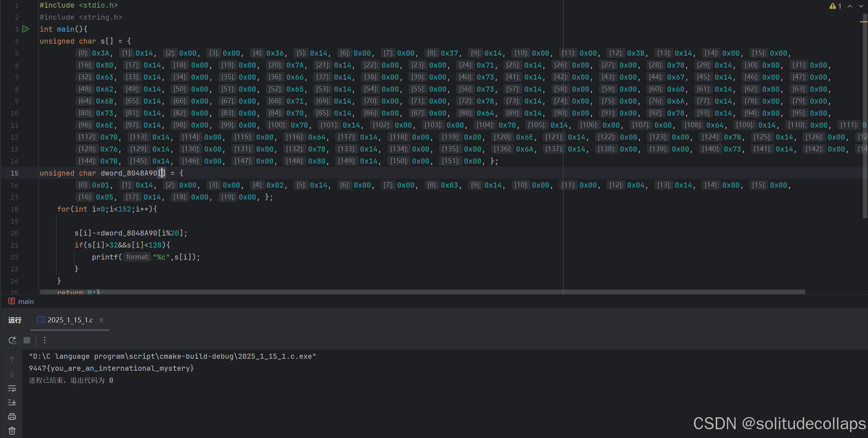The height and width of the screenshot is (438, 868).
Task: Click the format: hint in printf call
Action: 137,257
